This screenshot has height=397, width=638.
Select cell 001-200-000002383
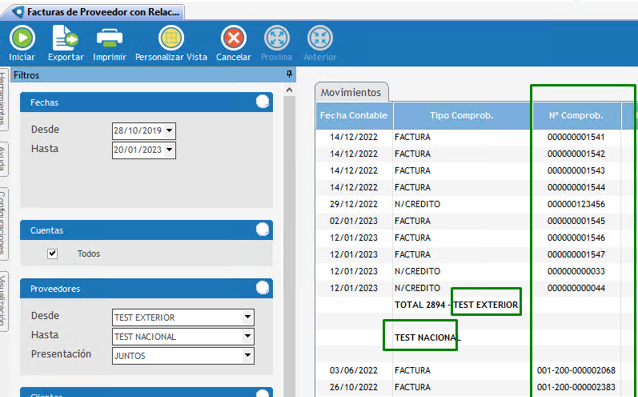(x=576, y=387)
